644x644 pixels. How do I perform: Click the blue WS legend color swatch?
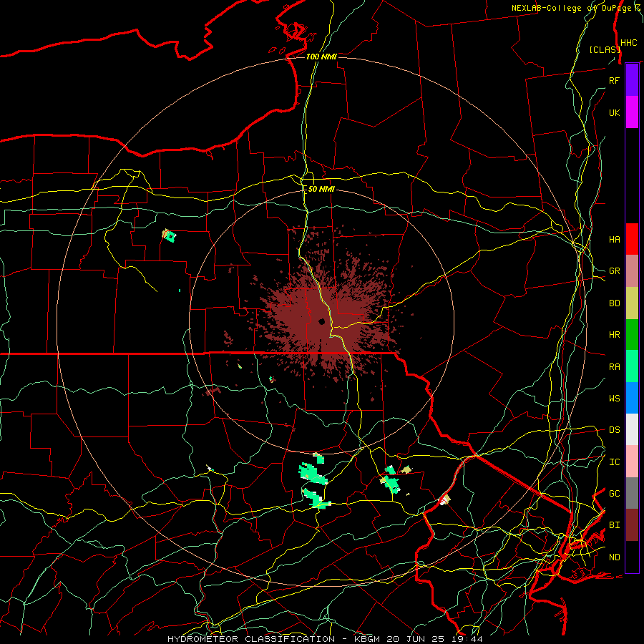632,398
